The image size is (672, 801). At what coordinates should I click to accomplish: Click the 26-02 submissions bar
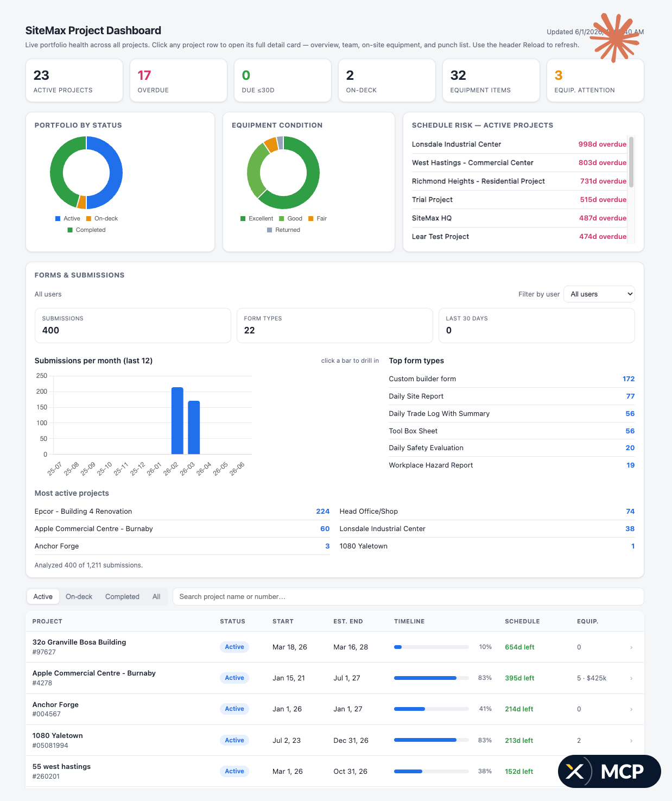pyautogui.click(x=177, y=420)
